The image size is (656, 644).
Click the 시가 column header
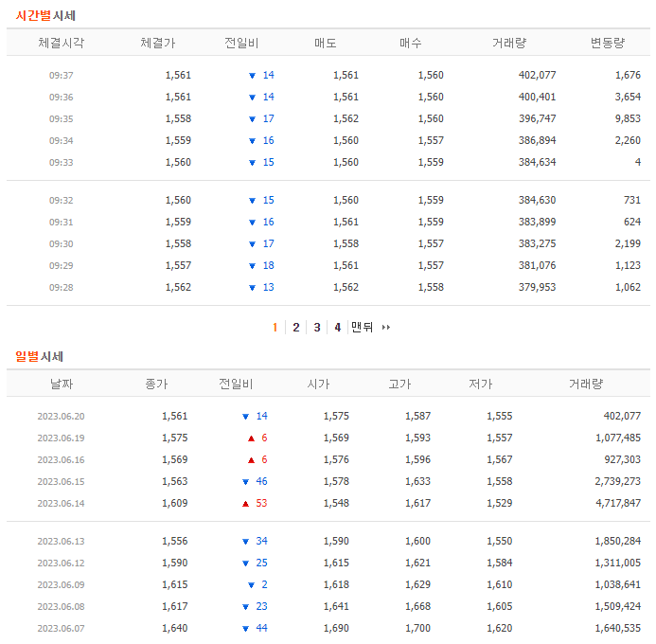(x=318, y=384)
